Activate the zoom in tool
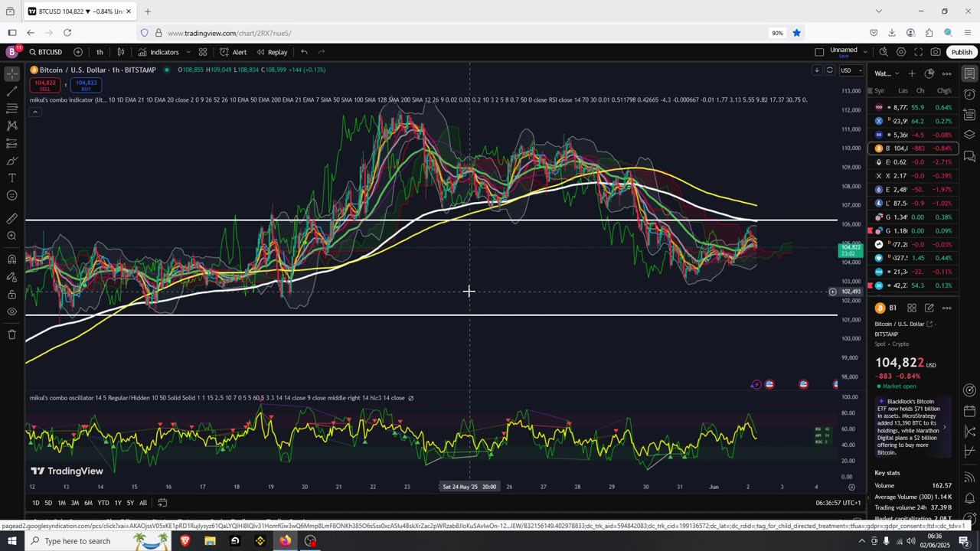The image size is (980, 551). click(12, 236)
